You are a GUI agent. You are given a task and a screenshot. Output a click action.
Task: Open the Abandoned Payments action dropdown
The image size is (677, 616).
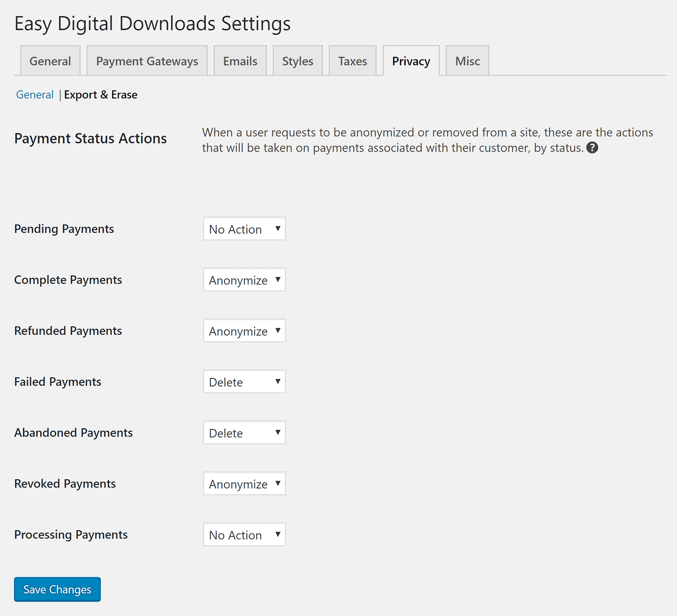tap(244, 432)
